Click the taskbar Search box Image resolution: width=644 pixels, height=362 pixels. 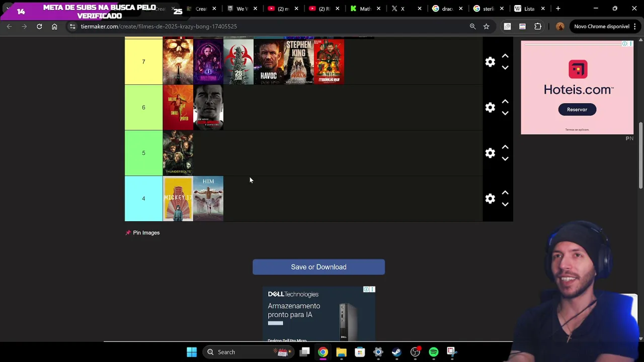[x=249, y=352]
